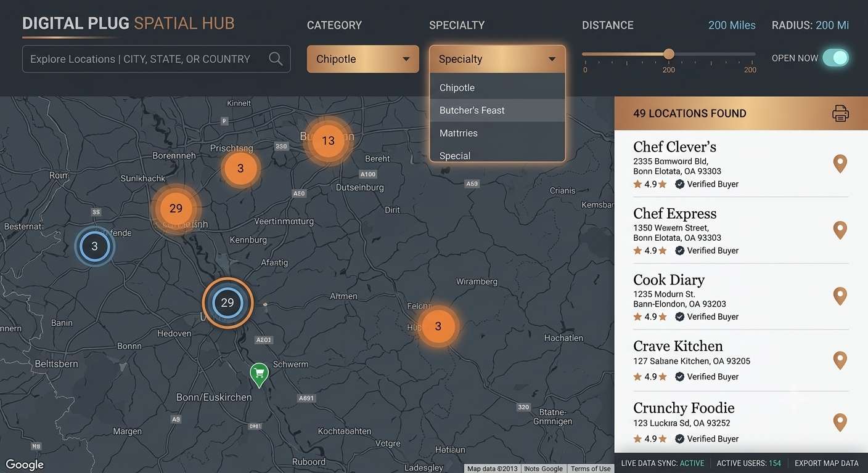
Task: Click map pin for Chef Express
Action: click(x=840, y=230)
